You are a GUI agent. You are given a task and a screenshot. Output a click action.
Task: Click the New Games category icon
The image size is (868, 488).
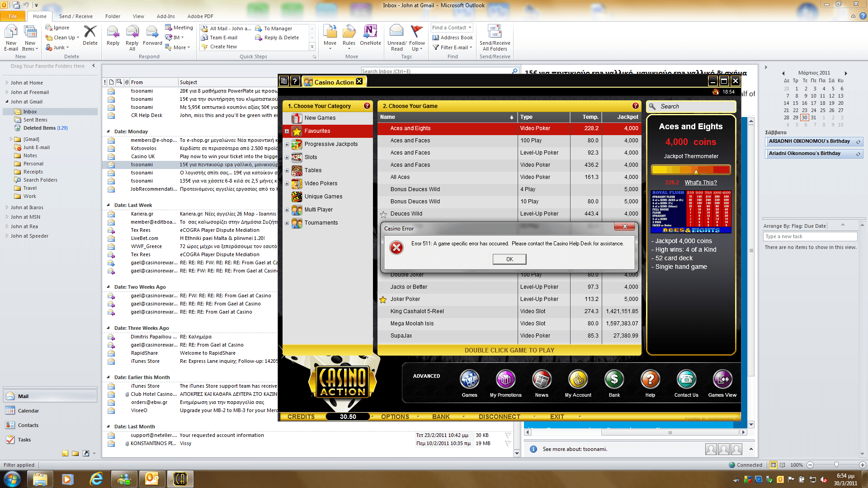tap(297, 118)
